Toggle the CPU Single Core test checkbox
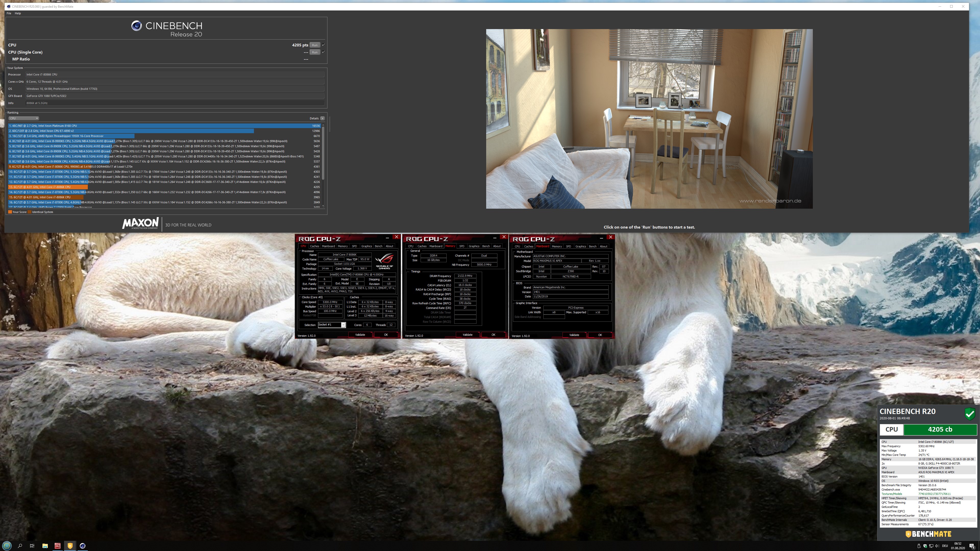980x551 pixels. [323, 52]
